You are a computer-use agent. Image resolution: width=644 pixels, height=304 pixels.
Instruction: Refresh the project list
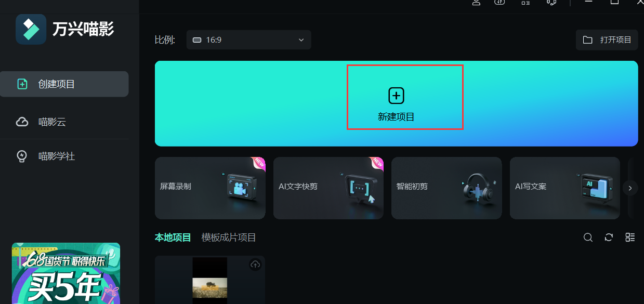pos(609,237)
